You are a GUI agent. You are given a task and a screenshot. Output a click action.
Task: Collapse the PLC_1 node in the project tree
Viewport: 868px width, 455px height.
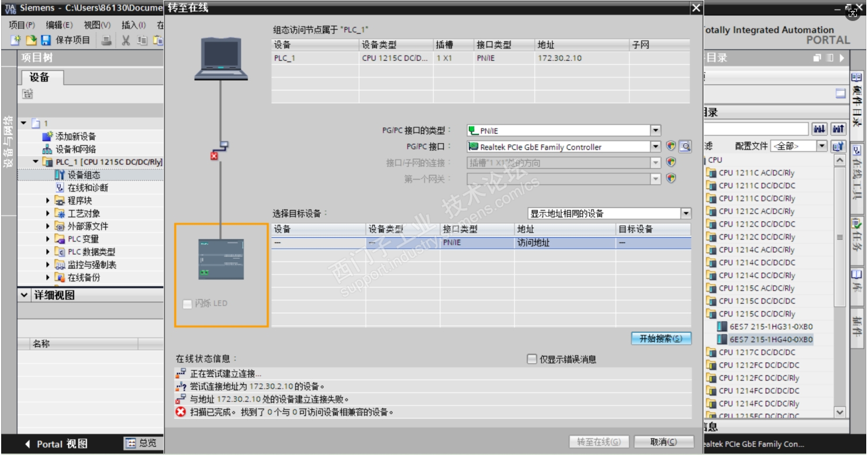click(x=36, y=162)
